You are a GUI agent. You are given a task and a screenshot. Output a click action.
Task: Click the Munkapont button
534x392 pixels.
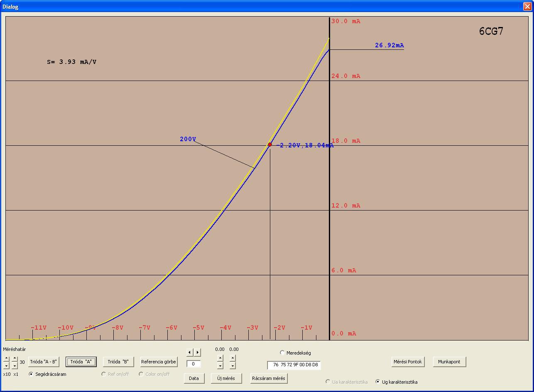point(449,362)
